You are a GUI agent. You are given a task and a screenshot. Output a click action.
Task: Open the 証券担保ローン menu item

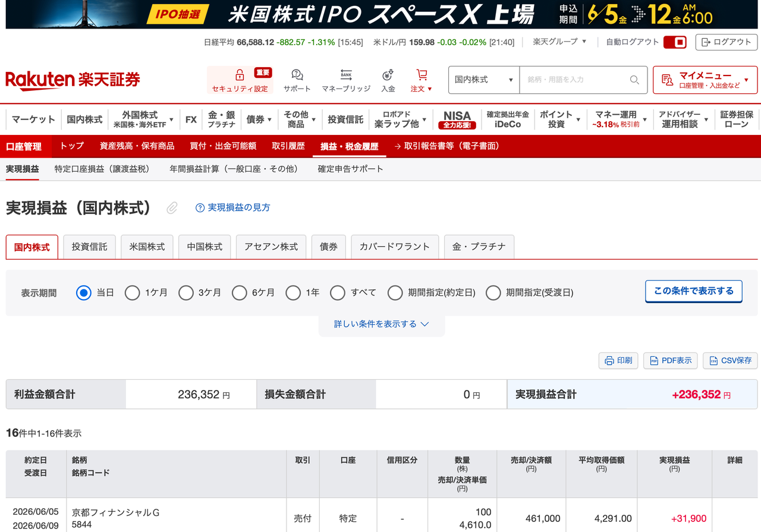pyautogui.click(x=737, y=119)
